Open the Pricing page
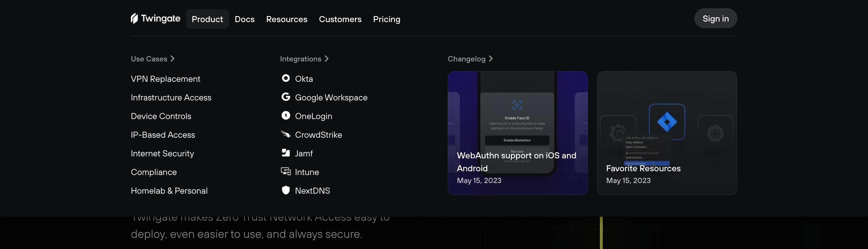The image size is (868, 249). [386, 19]
